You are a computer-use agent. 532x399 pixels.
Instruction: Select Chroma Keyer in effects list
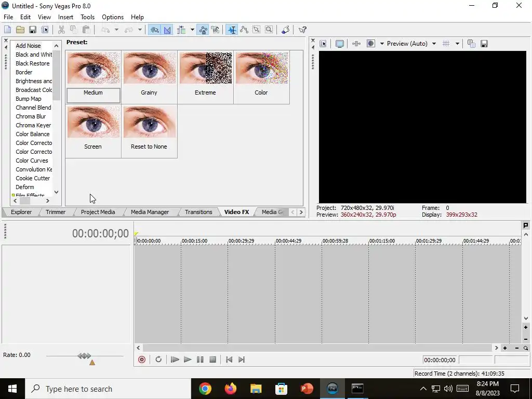33,125
